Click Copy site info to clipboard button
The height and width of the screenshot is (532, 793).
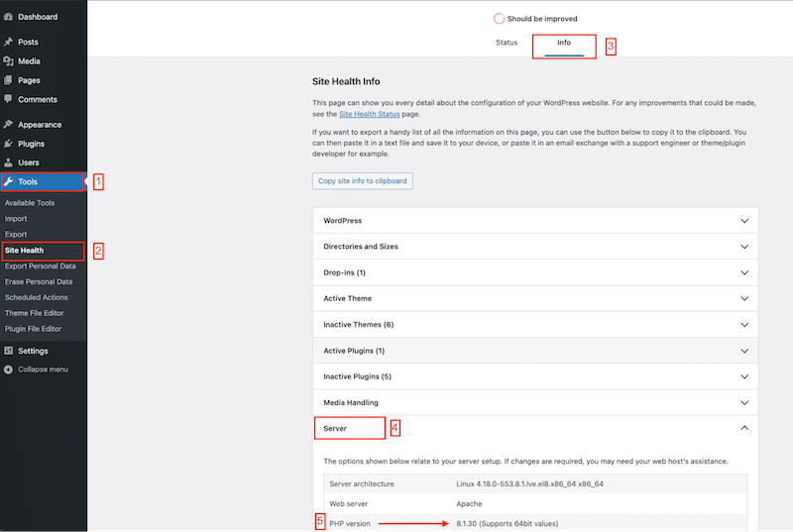pyautogui.click(x=362, y=181)
